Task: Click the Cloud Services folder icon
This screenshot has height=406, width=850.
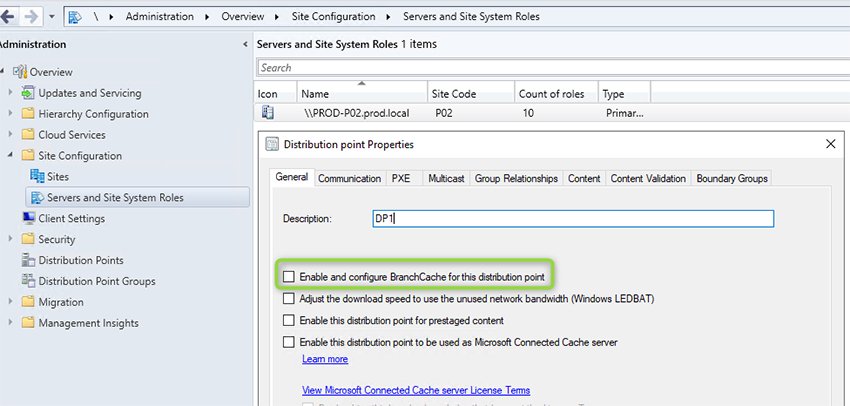Action: coord(28,134)
